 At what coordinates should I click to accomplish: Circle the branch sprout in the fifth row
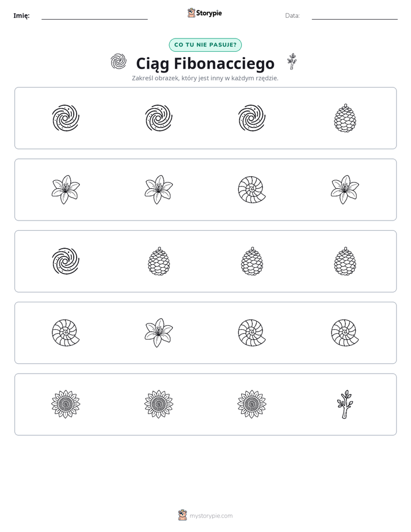[x=345, y=404]
